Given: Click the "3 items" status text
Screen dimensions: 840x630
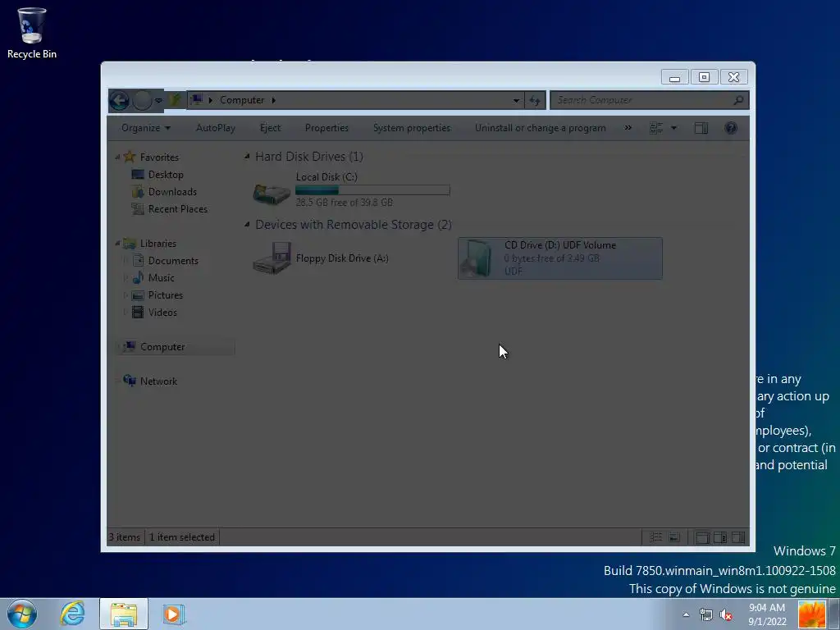Looking at the screenshot, I should click(125, 536).
